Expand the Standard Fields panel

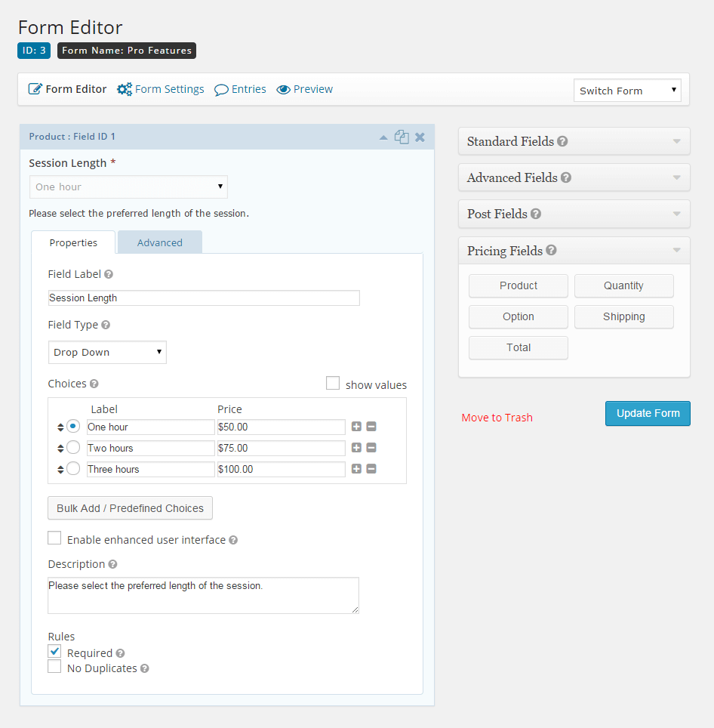click(x=574, y=141)
